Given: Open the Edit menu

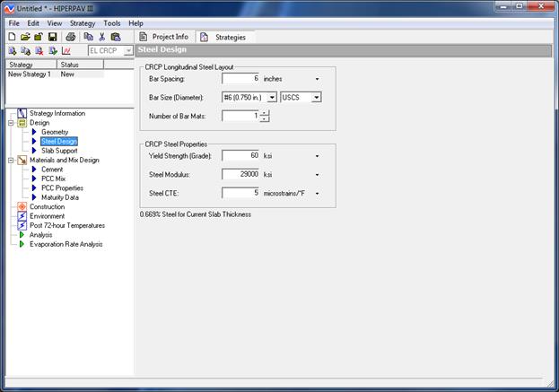Looking at the screenshot, I should click(33, 23).
